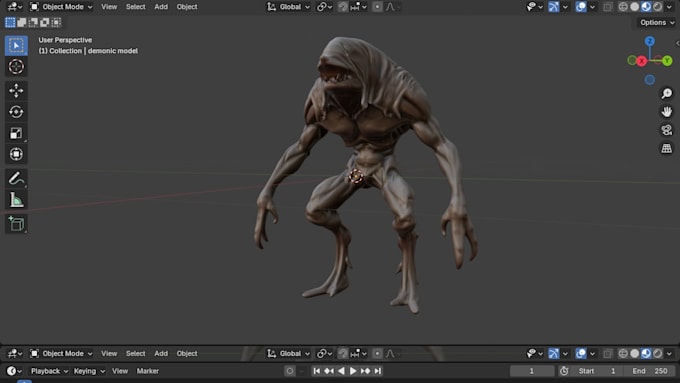Toggle snapping magnet in top header

(343, 7)
